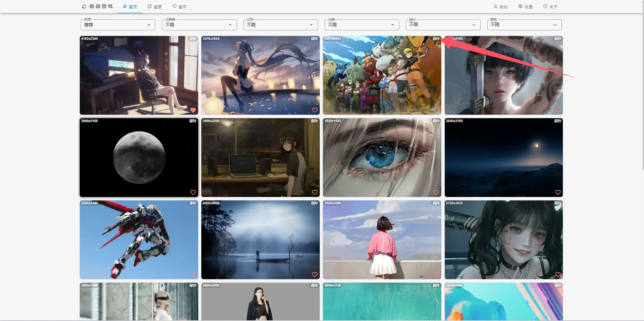644x321 pixels.
Task: Like the moon 3840x2160 wallpaper
Action: click(193, 192)
